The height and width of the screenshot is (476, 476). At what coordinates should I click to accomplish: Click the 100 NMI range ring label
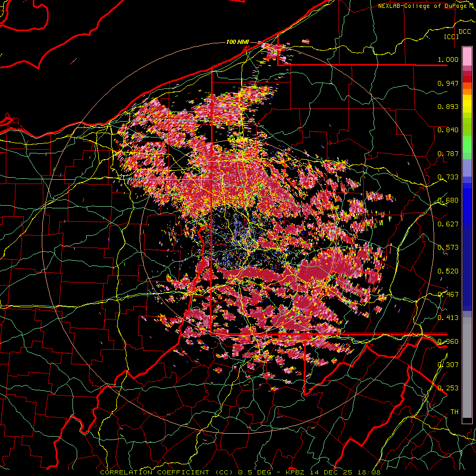(237, 42)
